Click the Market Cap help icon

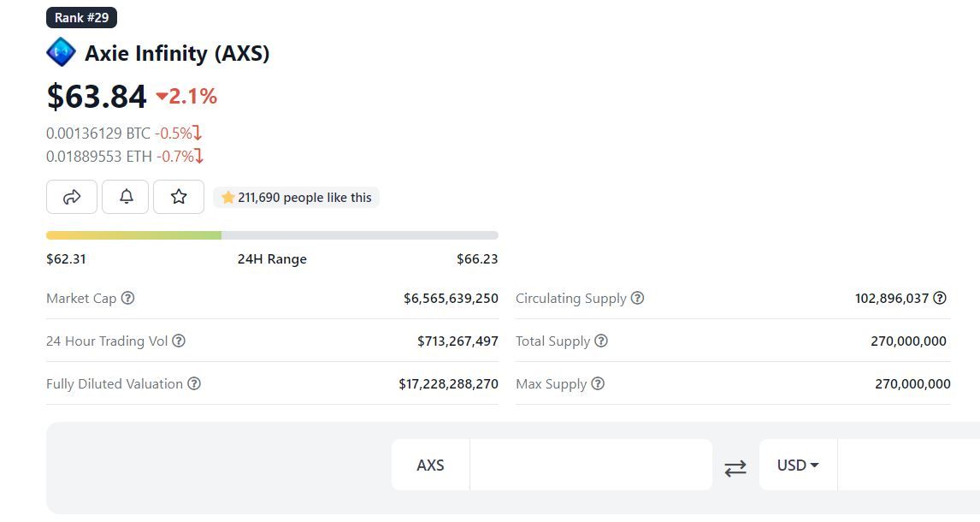pyautogui.click(x=127, y=299)
